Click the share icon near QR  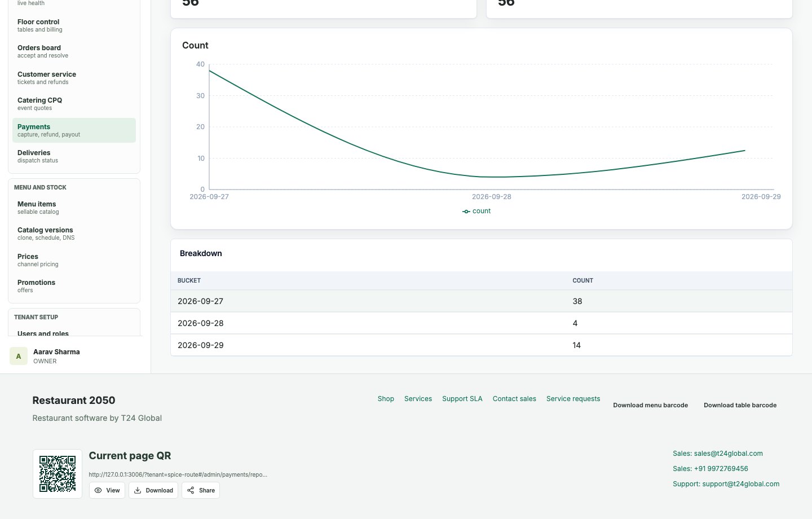[191, 490]
